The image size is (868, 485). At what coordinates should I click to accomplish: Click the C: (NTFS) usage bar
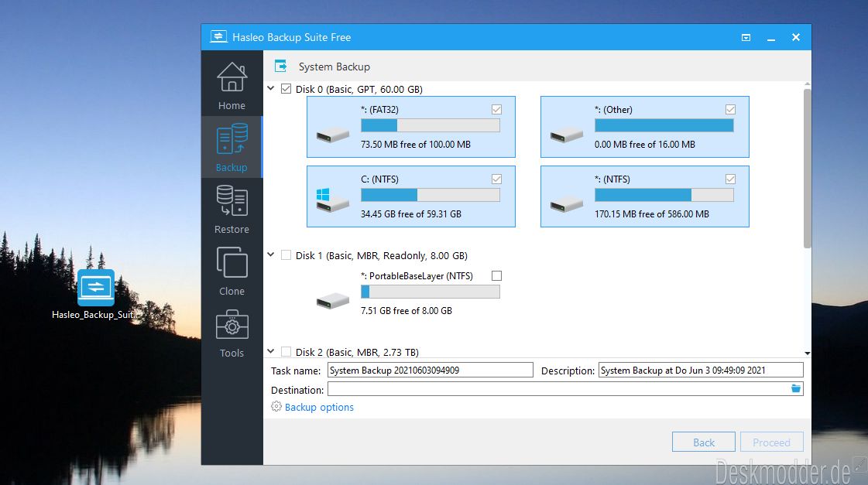coord(430,195)
